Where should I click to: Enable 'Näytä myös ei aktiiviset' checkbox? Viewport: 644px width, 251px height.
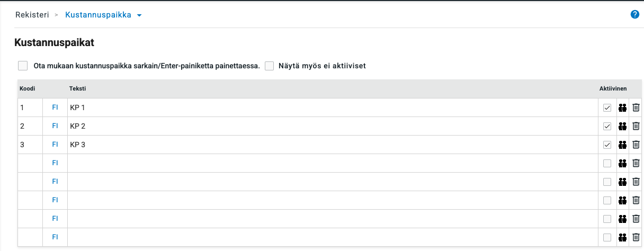point(270,66)
